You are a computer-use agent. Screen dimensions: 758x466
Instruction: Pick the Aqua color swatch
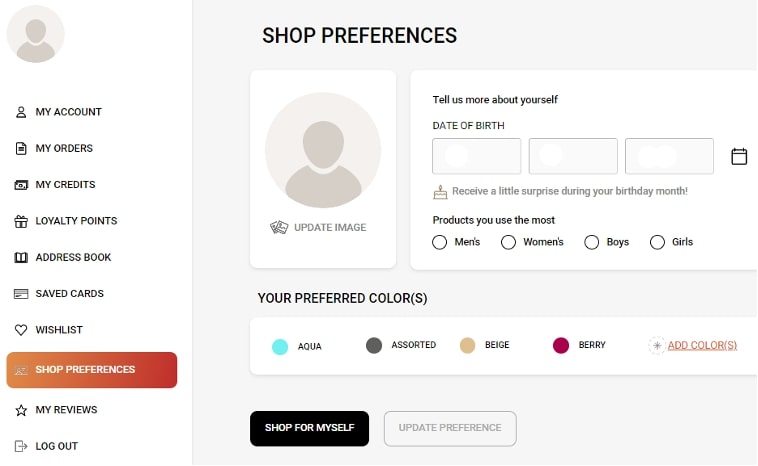[280, 347]
